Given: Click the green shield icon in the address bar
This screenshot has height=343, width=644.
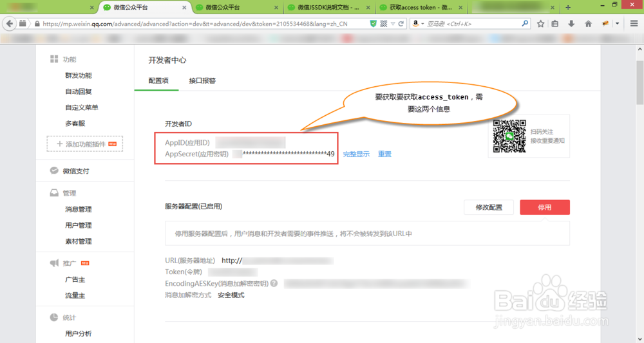Looking at the screenshot, I should point(373,24).
